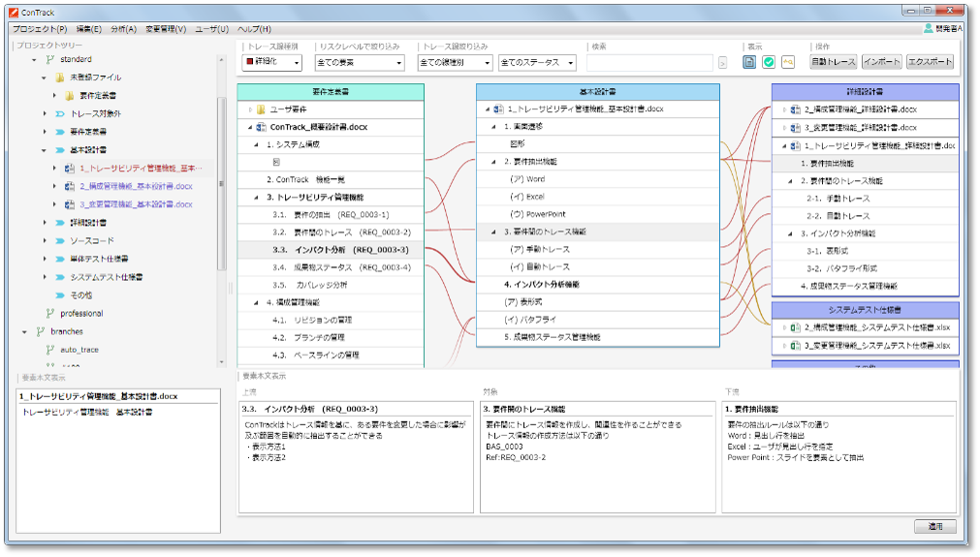980x557 pixels.
Task: Open the 編集(E) menu
Action: (x=89, y=29)
